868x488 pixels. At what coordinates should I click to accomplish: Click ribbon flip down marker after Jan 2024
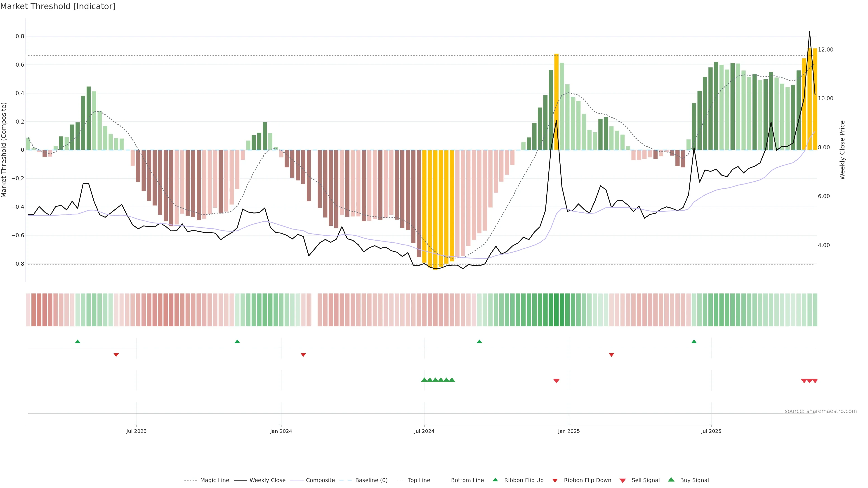point(303,355)
